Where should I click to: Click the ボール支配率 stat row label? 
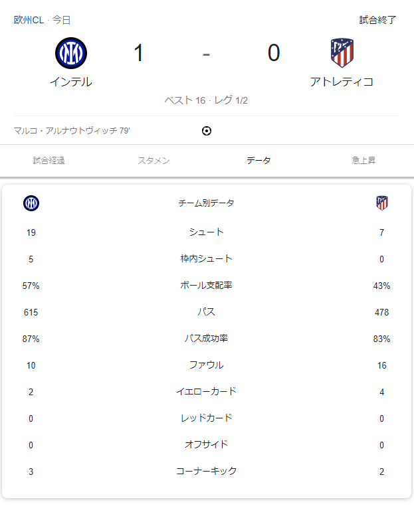pos(206,286)
